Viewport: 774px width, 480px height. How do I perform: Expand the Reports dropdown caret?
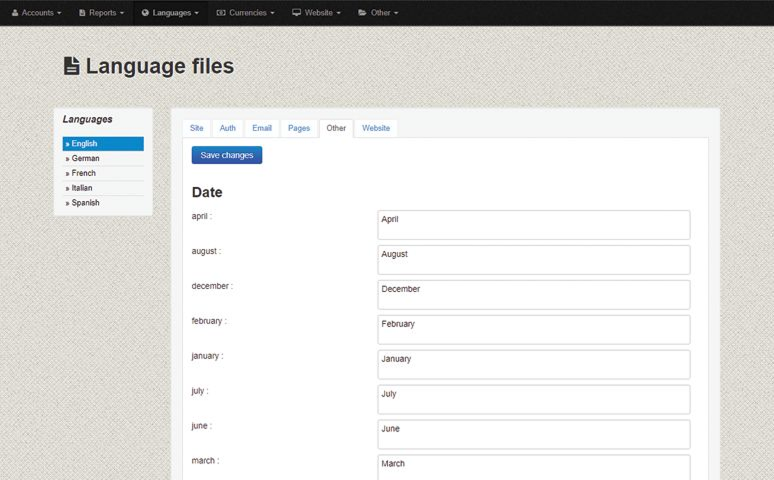pos(122,13)
